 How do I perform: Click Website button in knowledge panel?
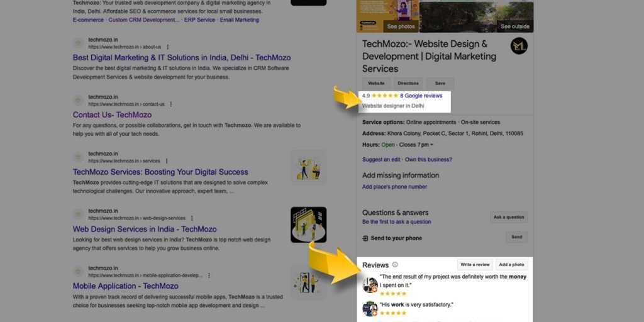[x=376, y=84]
